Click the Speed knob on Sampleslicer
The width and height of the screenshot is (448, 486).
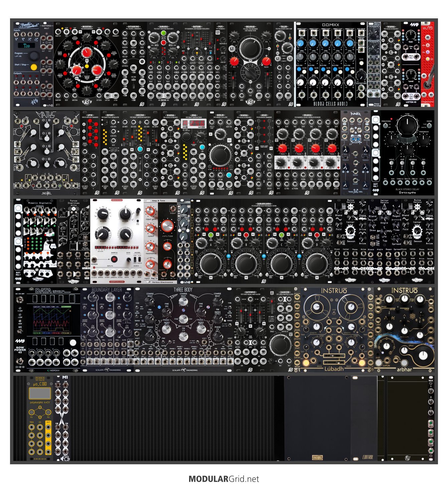[103, 213]
